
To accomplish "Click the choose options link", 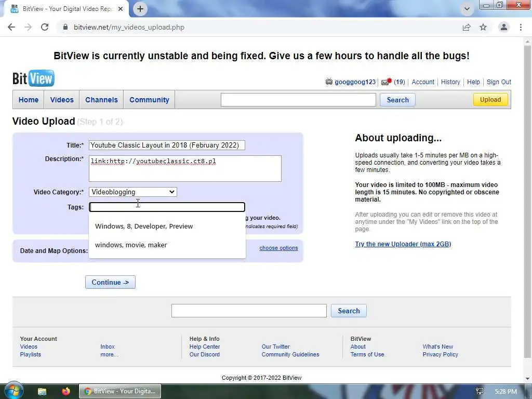I will 278,248.
